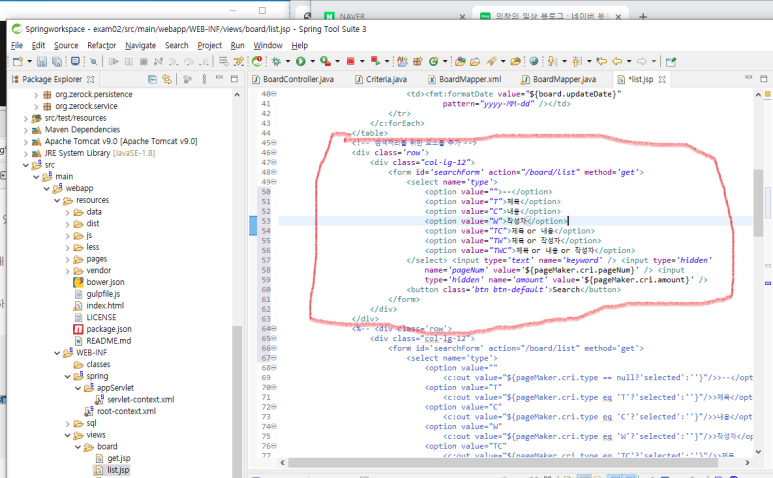
Task: Toggle the word wrap toolbar icon
Action: tap(223, 62)
